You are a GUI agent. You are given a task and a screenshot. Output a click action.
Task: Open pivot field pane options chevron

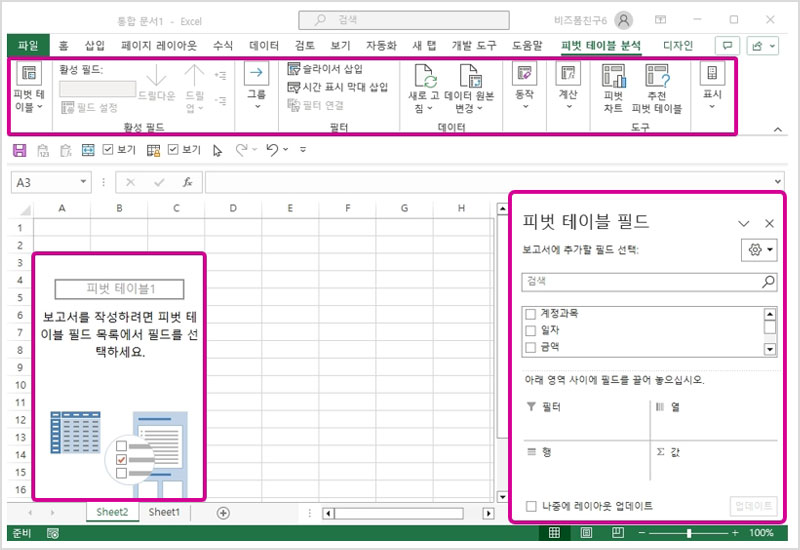point(744,223)
